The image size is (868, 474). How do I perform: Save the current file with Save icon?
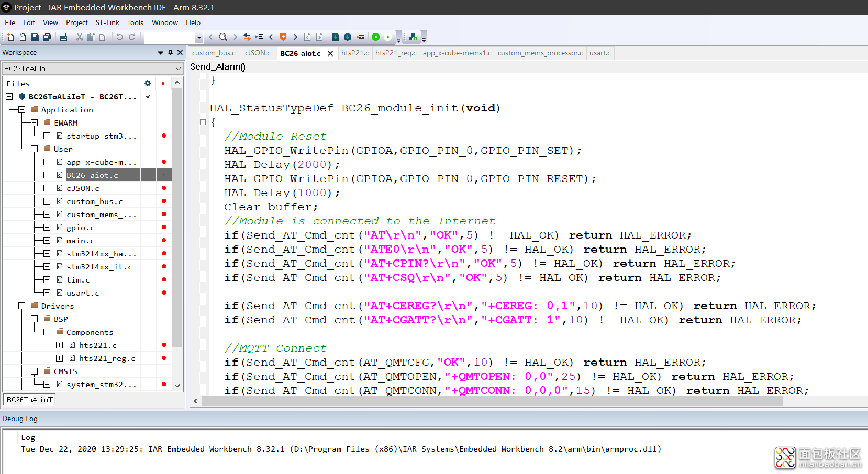click(x=35, y=37)
